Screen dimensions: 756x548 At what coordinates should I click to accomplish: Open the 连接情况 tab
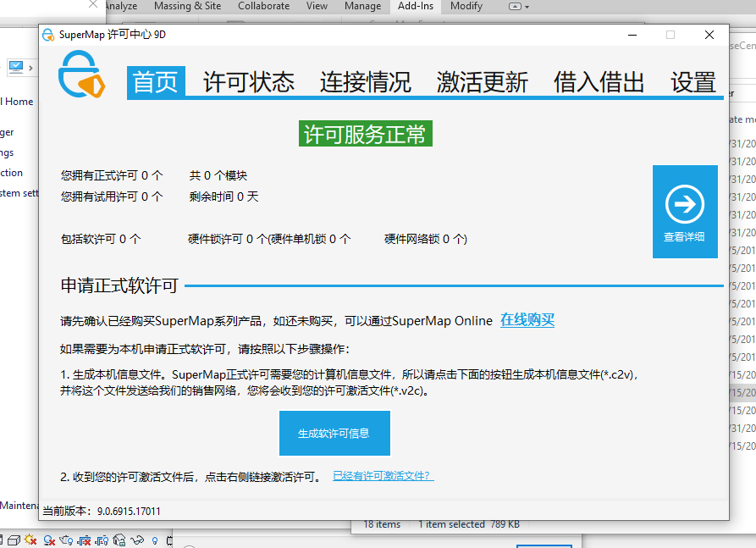[366, 82]
